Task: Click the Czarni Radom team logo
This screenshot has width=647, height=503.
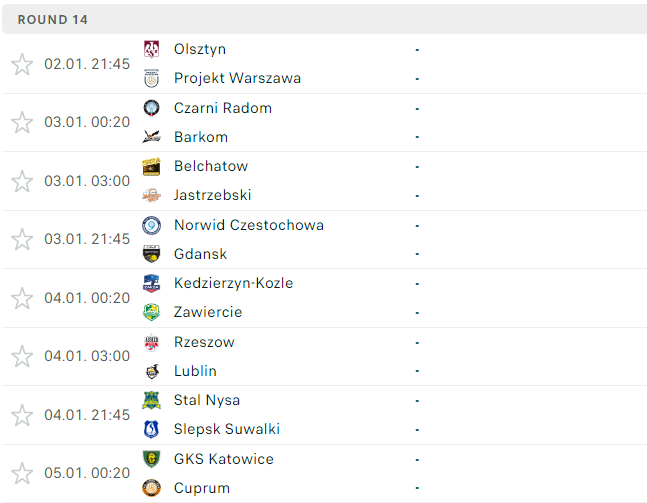Action: pos(151,108)
